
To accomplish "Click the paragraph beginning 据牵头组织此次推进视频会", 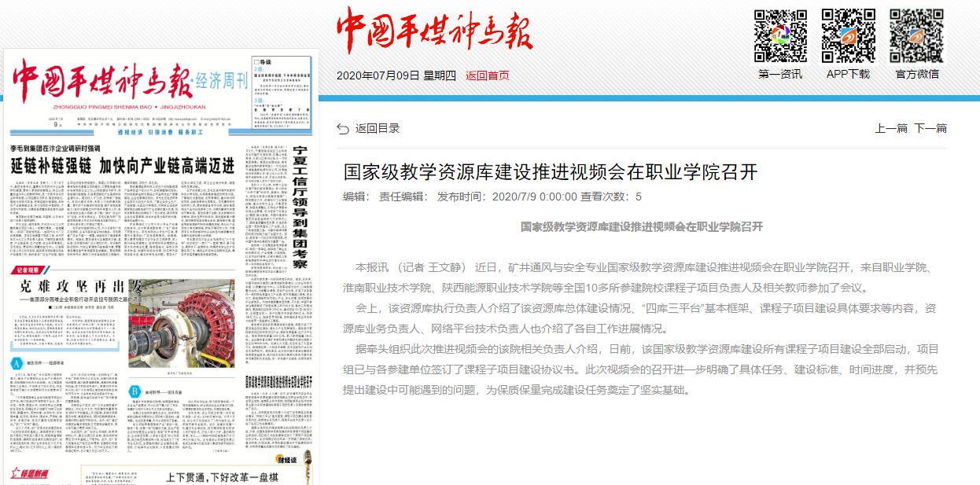I will tap(641, 369).
